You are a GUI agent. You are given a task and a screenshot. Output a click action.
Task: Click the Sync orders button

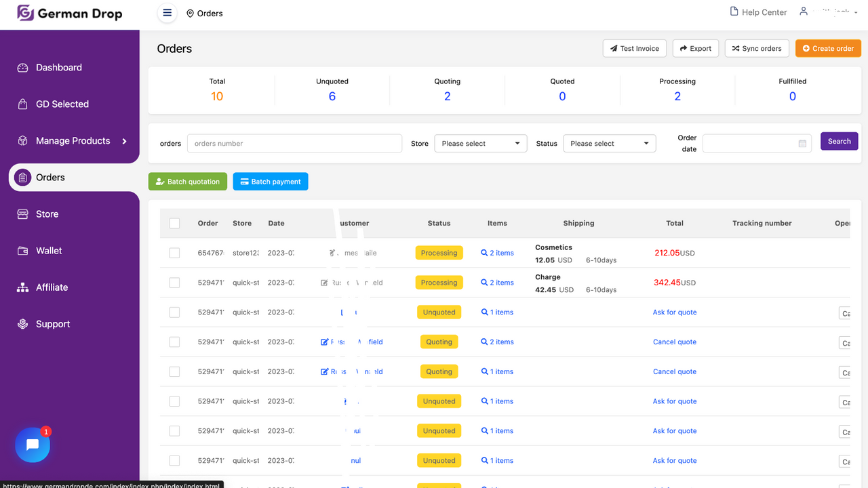(757, 48)
